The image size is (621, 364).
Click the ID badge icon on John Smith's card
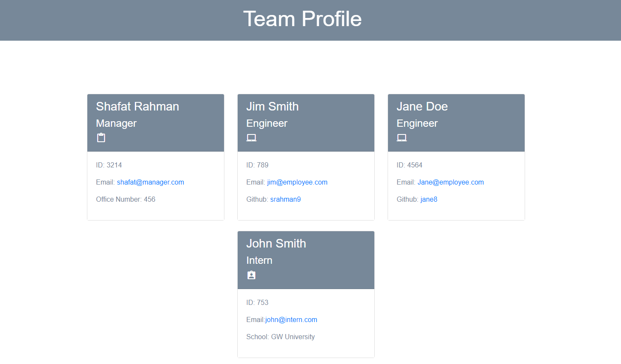pos(251,275)
